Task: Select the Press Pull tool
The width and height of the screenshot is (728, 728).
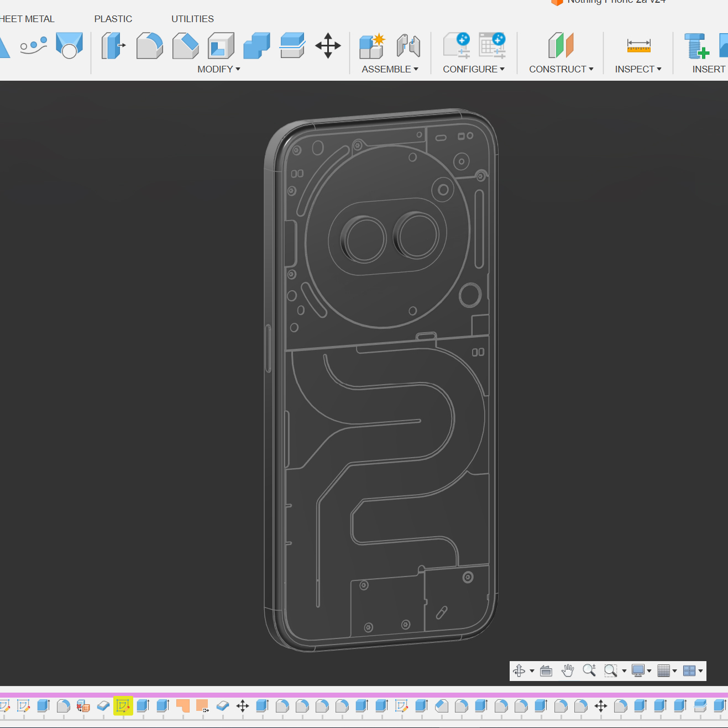Action: 113,45
